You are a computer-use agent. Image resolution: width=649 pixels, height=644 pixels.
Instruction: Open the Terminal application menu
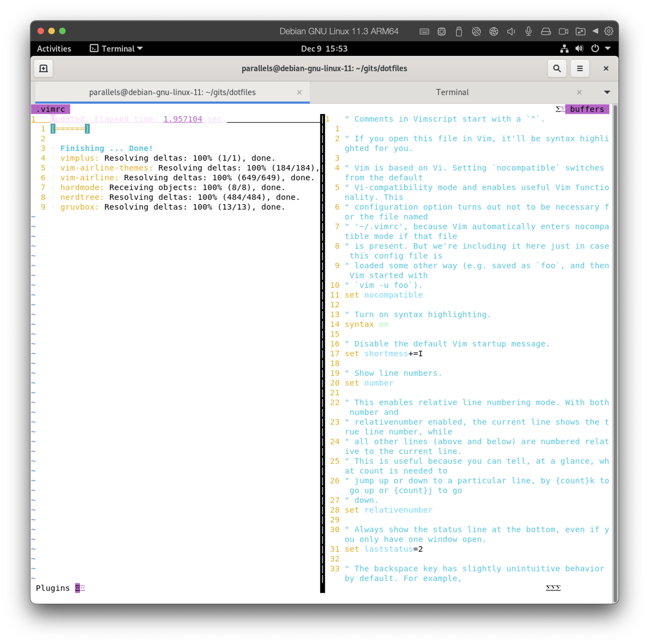[x=116, y=49]
